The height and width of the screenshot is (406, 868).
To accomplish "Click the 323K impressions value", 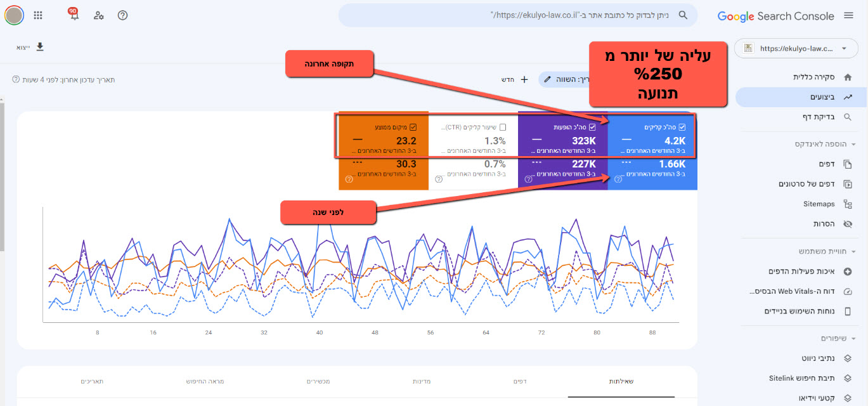I will click(x=585, y=141).
